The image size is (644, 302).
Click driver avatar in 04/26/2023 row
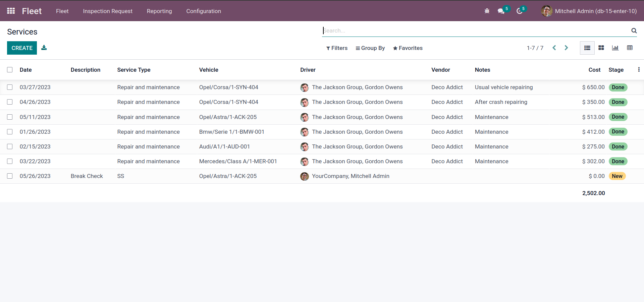click(x=305, y=102)
